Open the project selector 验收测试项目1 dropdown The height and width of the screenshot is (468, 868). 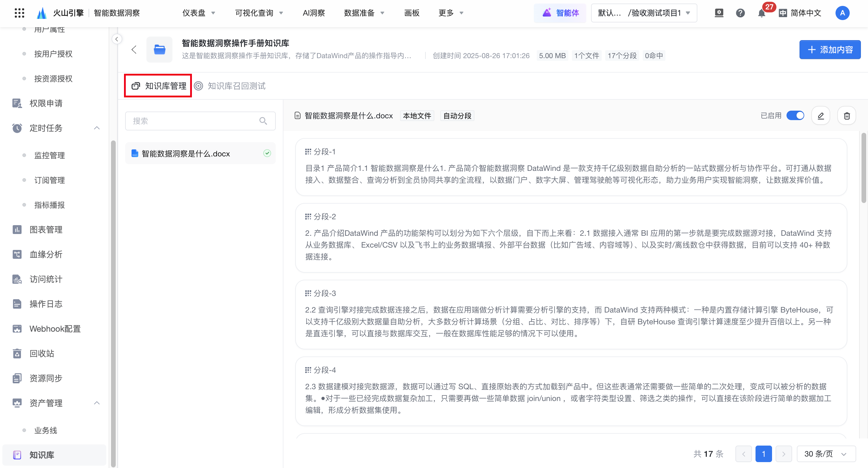[x=644, y=13]
